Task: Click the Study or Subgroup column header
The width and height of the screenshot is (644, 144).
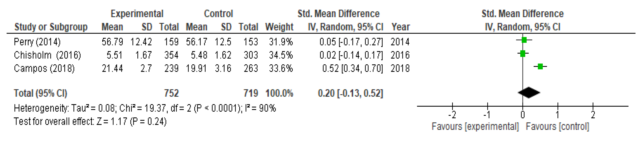Action: [x=51, y=27]
